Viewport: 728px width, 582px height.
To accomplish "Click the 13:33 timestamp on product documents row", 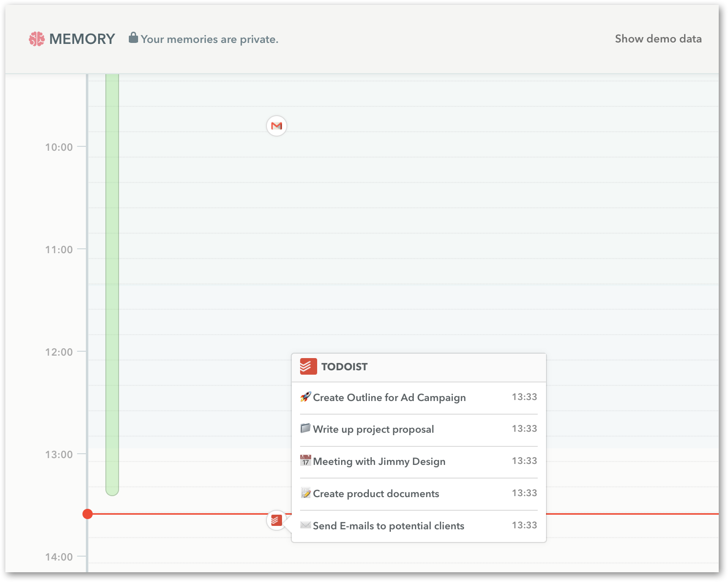I will click(x=524, y=493).
